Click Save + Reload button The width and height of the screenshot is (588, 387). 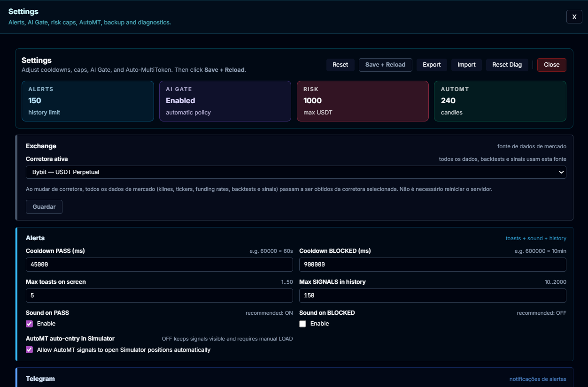pos(385,65)
